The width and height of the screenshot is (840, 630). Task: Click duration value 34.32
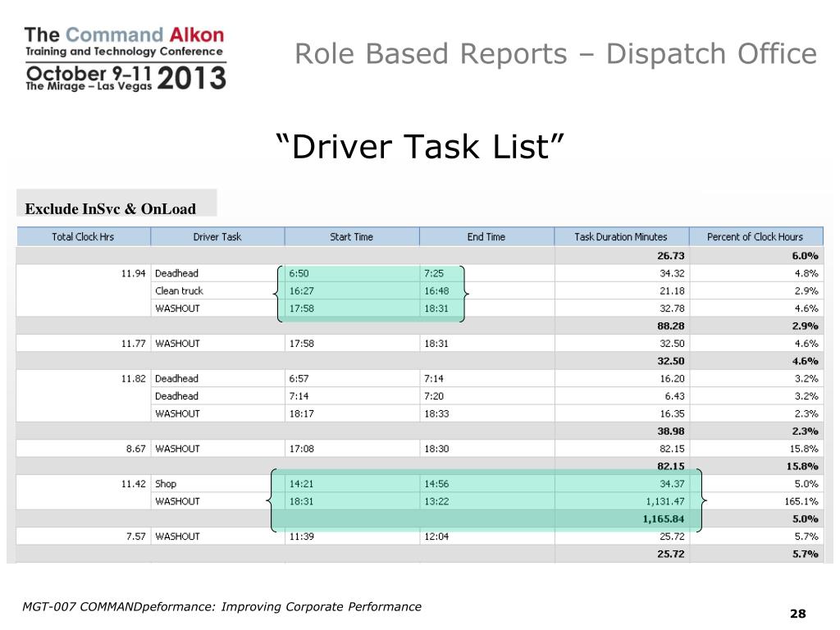tap(672, 273)
